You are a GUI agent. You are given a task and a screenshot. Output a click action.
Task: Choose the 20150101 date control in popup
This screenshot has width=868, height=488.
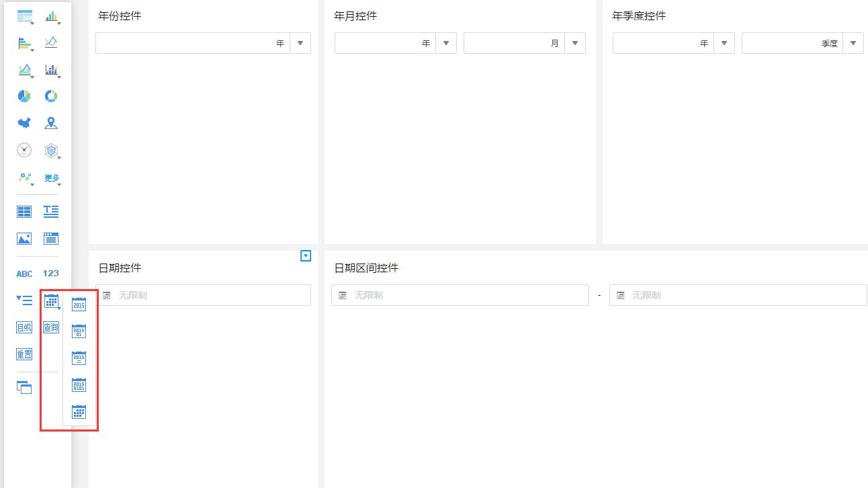pos(79,385)
